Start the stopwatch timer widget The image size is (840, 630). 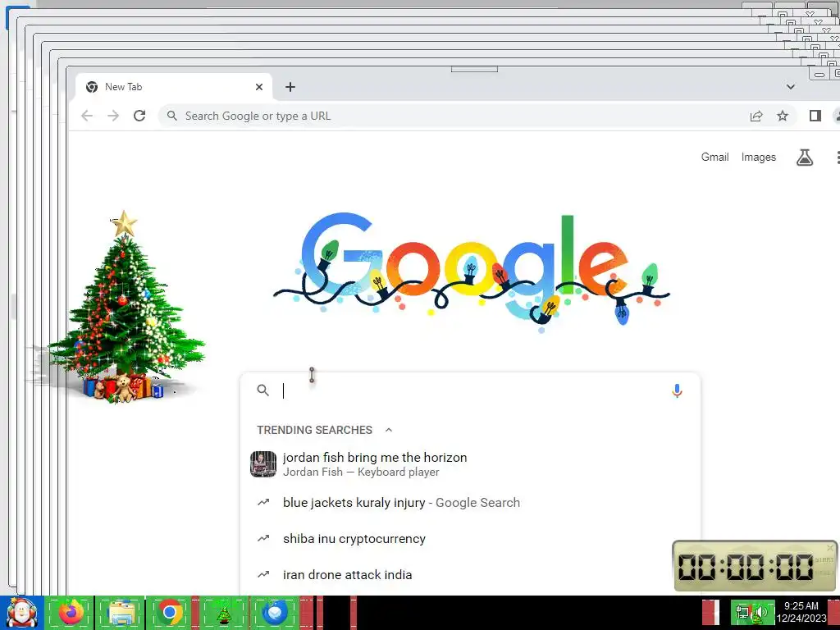click(x=824, y=559)
